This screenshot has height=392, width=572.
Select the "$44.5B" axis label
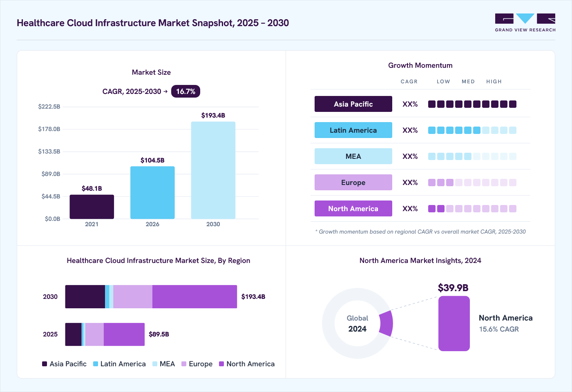tap(51, 196)
